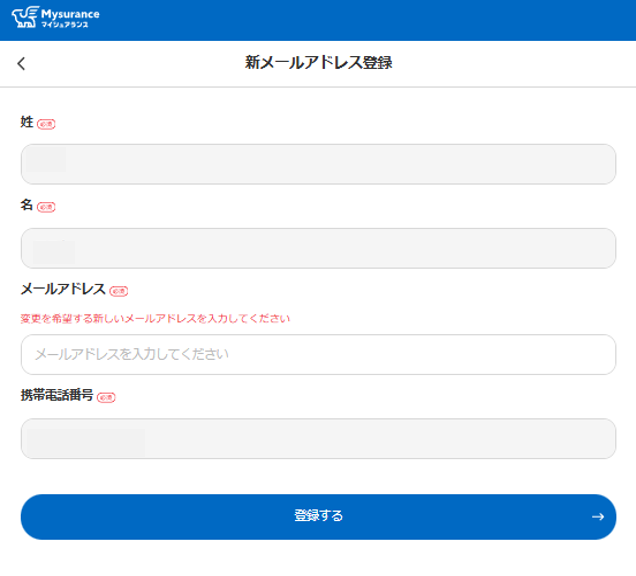Go back using the left chevron
The width and height of the screenshot is (636, 576).
tap(21, 64)
